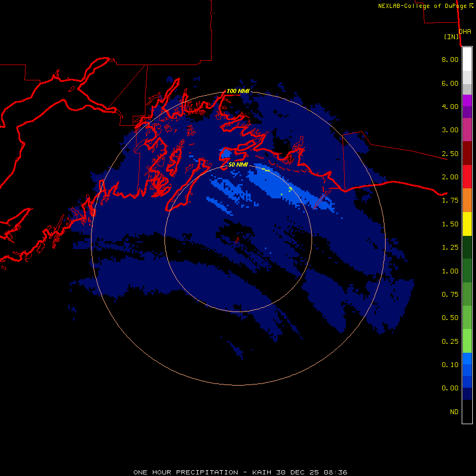476x476 pixels.
Task: Click the 08:36 time stamp
Action: (x=336, y=472)
